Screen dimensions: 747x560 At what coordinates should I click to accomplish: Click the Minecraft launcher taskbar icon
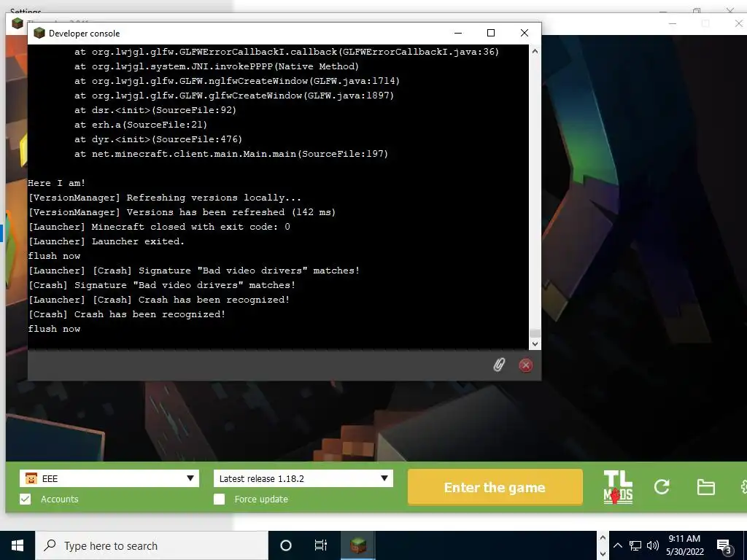(358, 545)
